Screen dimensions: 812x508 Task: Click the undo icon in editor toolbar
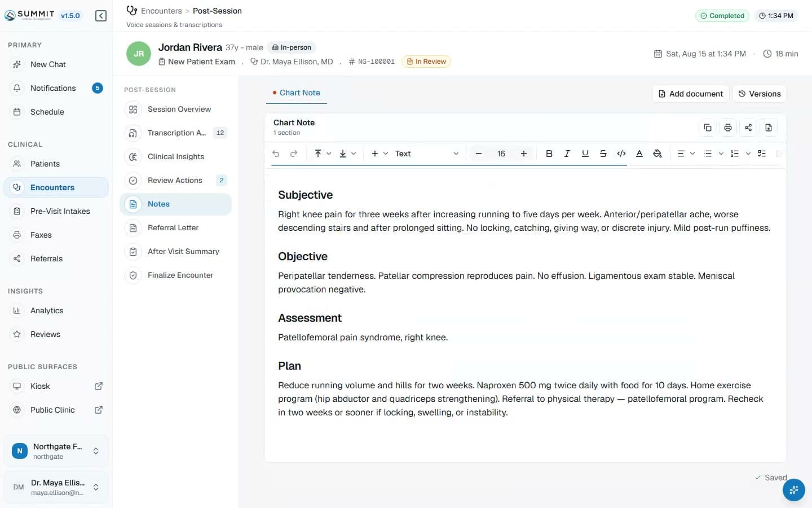coord(276,154)
